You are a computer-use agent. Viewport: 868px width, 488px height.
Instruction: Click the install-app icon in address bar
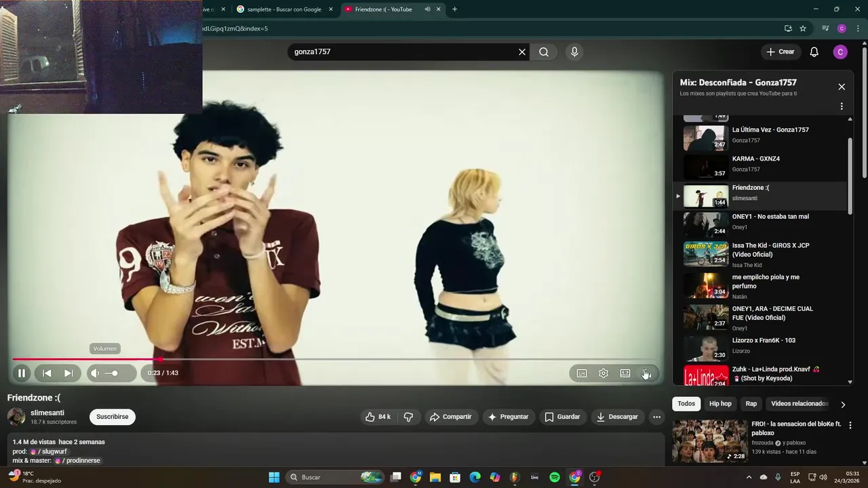pos(788,28)
